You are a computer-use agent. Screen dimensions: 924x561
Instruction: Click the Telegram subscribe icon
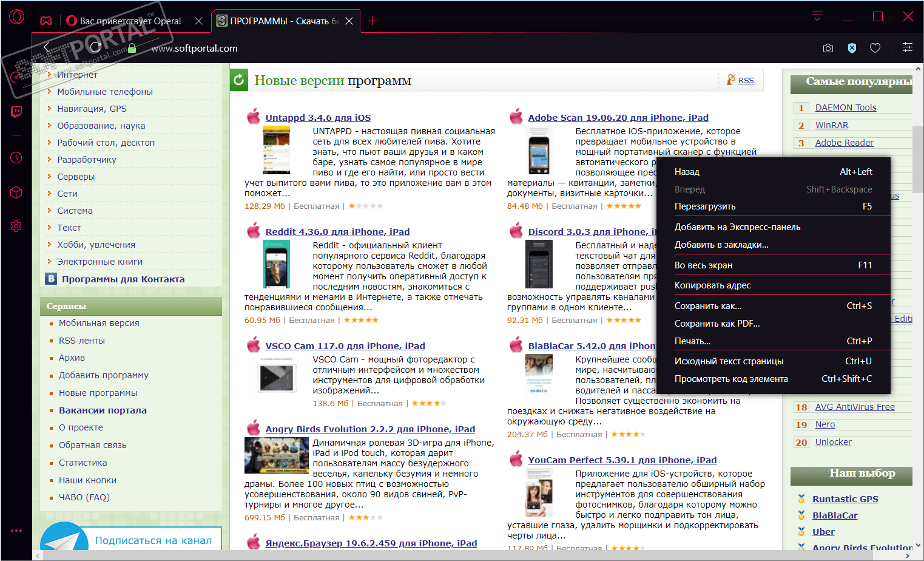click(x=64, y=537)
